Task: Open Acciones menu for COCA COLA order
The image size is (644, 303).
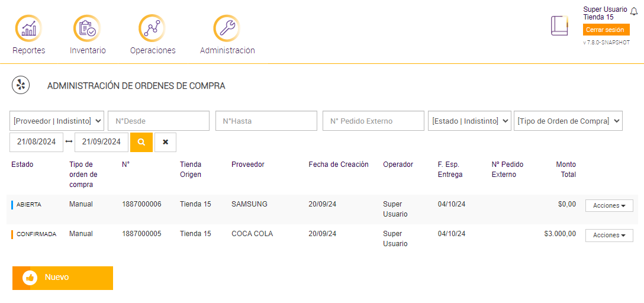Action: pos(609,236)
